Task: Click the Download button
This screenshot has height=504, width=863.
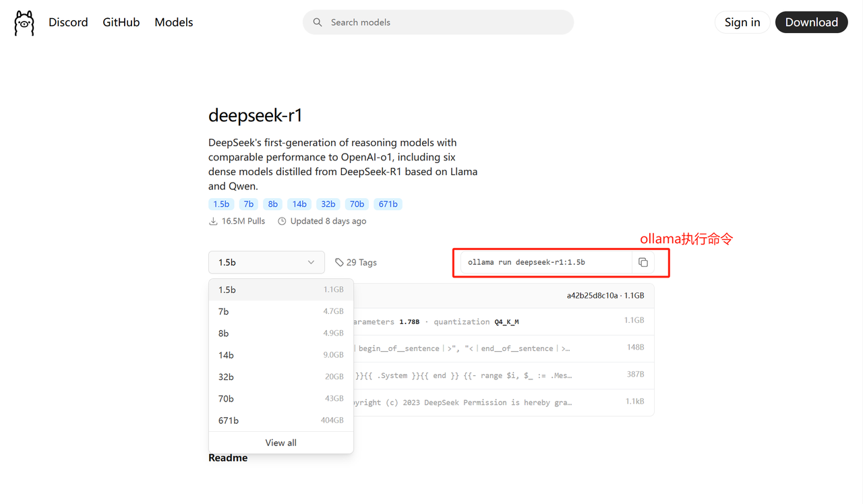Action: [812, 22]
